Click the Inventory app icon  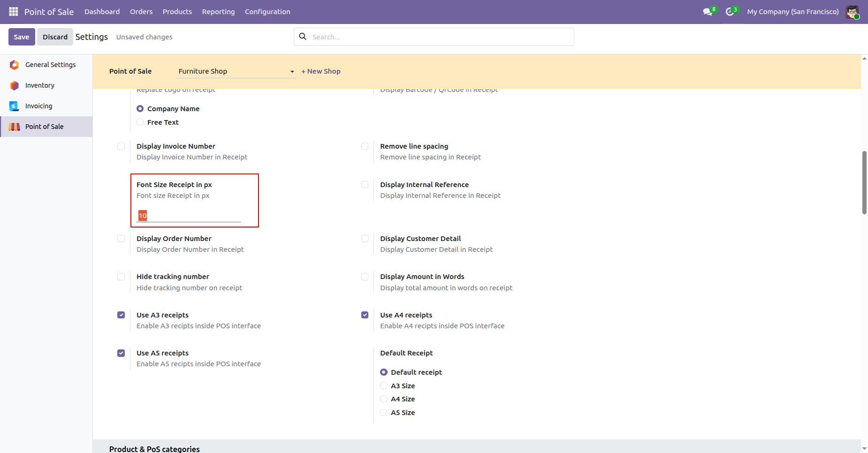coord(15,85)
